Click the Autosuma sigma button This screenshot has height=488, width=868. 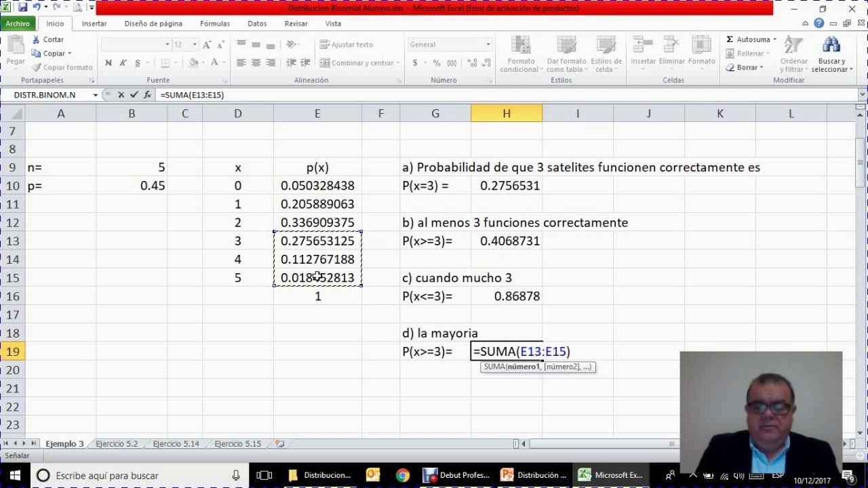pyautogui.click(x=748, y=39)
